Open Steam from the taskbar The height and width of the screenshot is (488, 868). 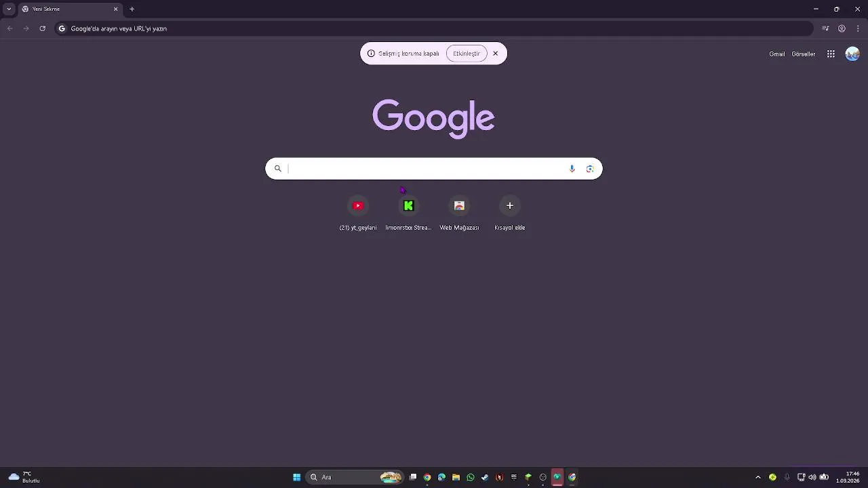(x=485, y=477)
